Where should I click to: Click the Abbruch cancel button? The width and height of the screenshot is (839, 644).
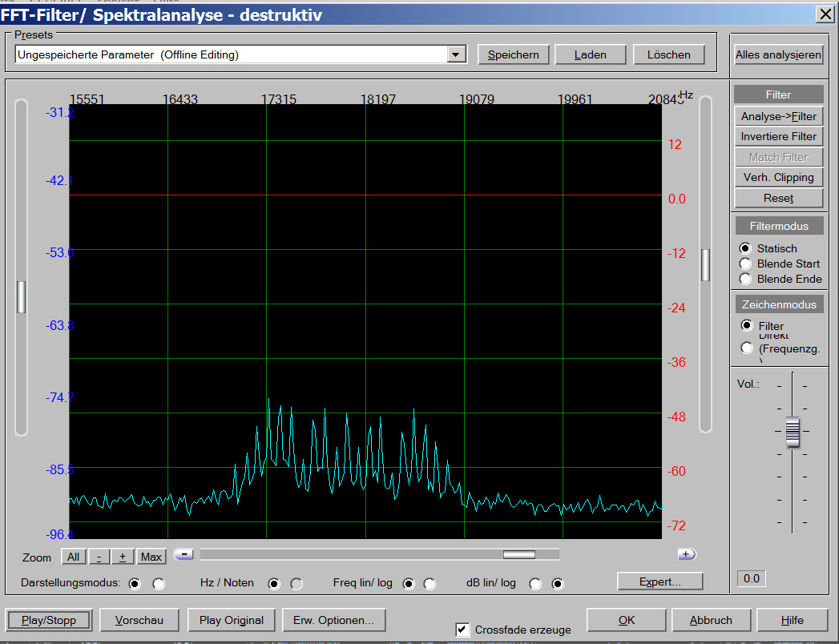pyautogui.click(x=711, y=620)
